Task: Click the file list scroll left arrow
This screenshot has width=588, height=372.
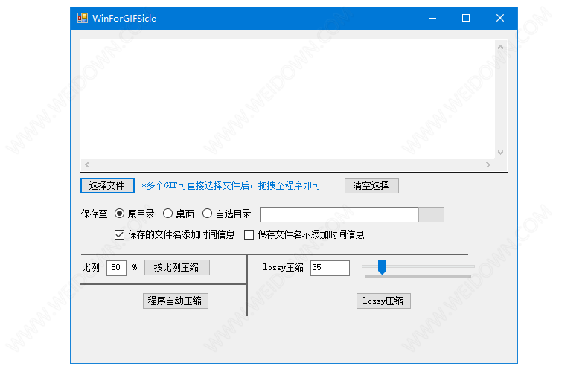Action: point(87,164)
